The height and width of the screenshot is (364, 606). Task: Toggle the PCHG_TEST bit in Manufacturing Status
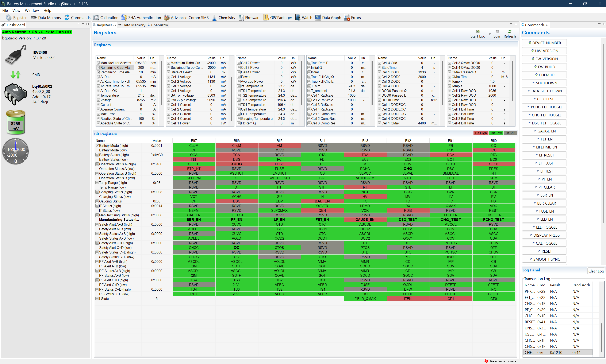click(x=493, y=220)
